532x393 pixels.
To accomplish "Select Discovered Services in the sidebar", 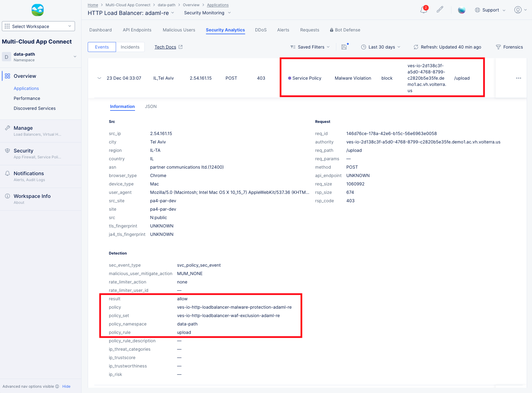I will 35,108.
